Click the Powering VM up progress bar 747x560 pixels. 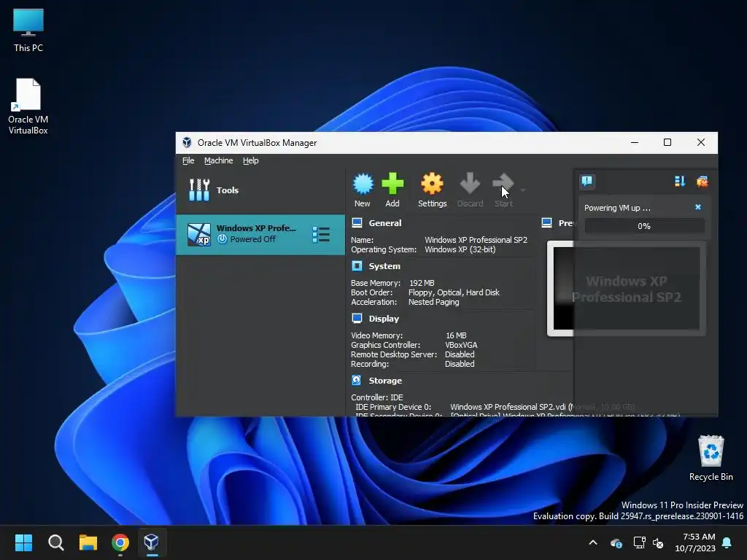pos(644,226)
